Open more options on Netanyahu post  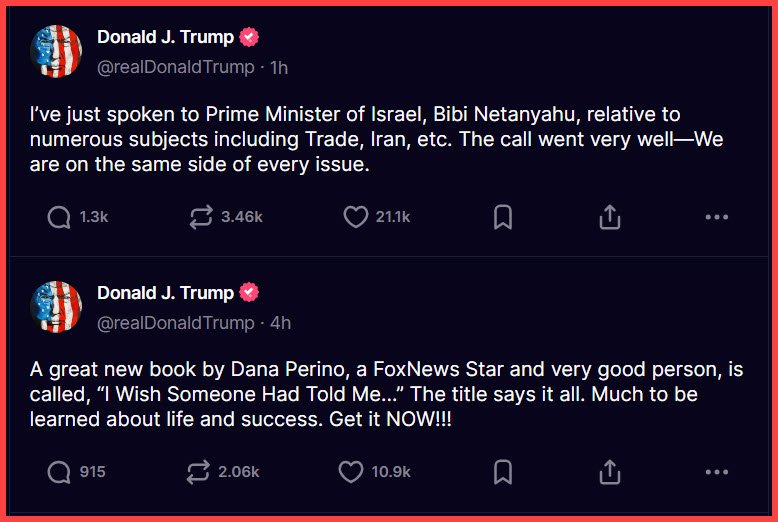[716, 217]
